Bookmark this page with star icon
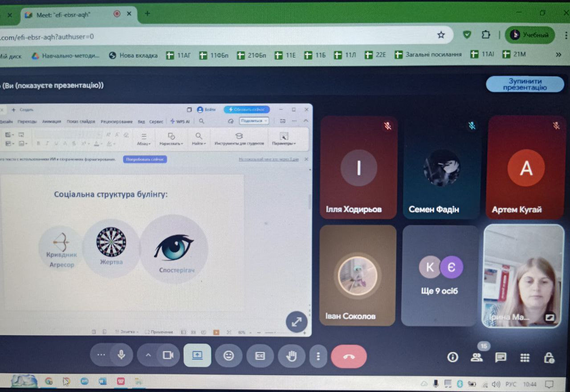570x392 pixels. 441,35
